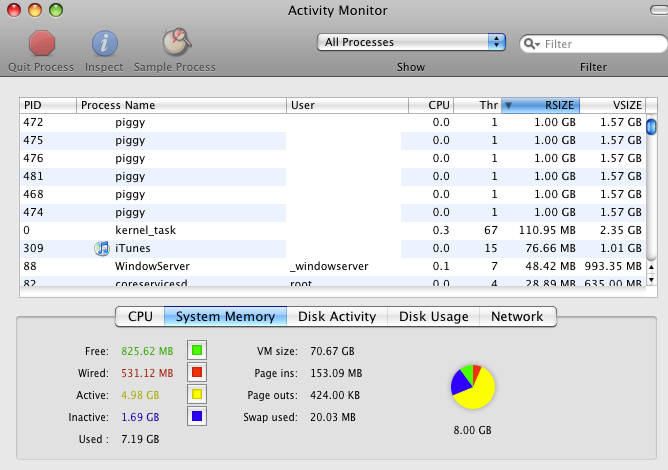Viewport: 668px width, 470px height.
Task: Select the iTunes process name
Action: [132, 248]
